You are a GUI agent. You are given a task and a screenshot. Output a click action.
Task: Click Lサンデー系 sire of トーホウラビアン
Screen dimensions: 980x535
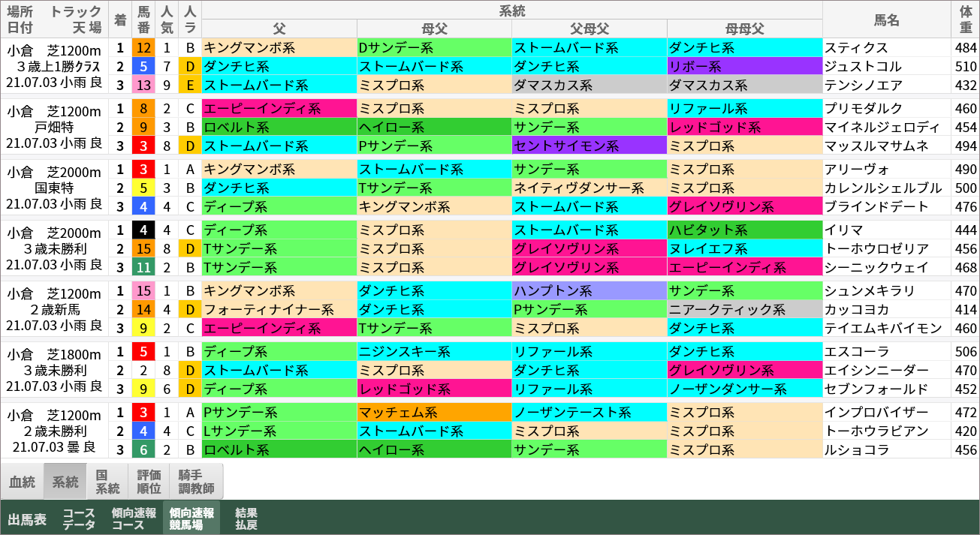(279, 431)
